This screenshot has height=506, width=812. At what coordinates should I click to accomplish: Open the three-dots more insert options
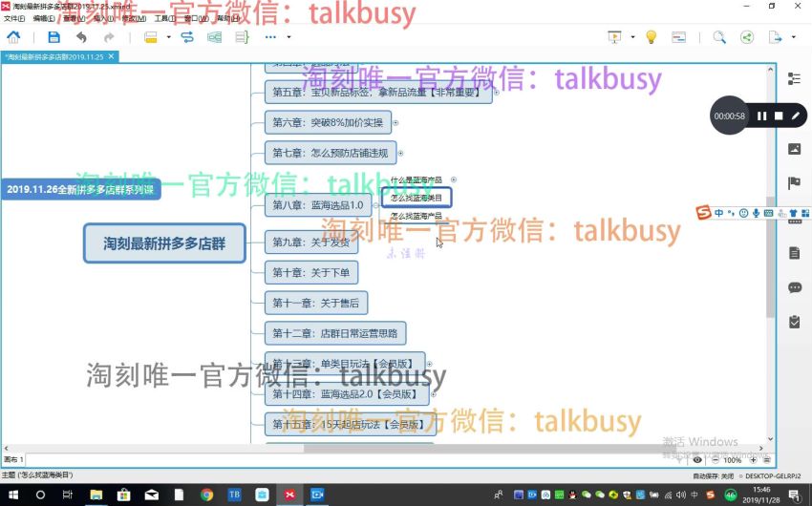pyautogui.click(x=270, y=37)
